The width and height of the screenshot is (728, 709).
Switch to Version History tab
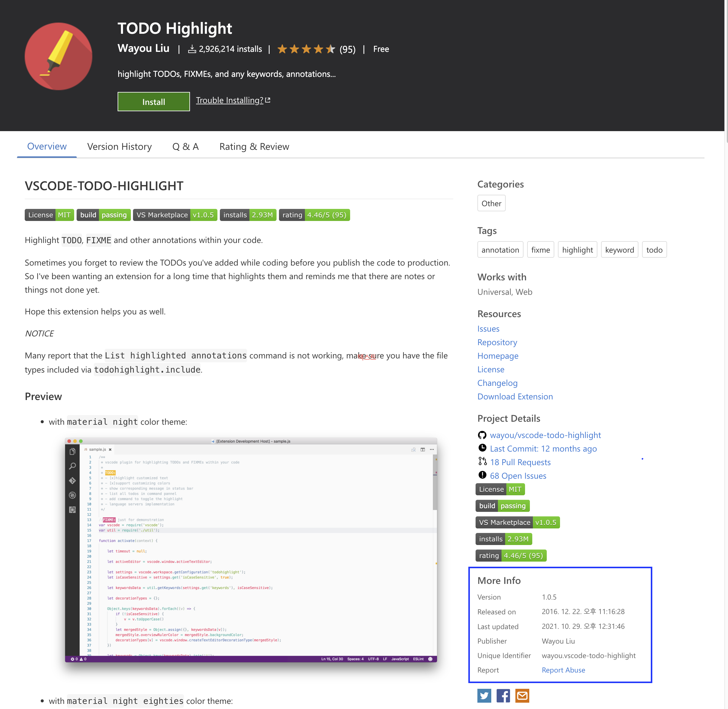click(119, 146)
